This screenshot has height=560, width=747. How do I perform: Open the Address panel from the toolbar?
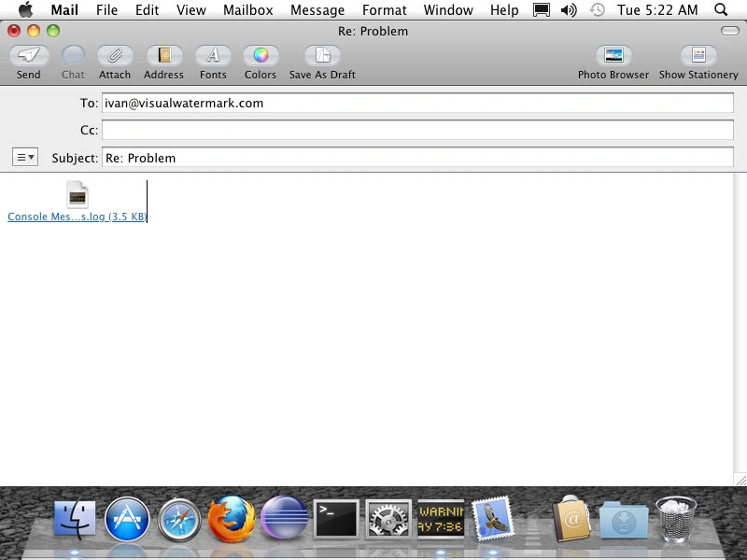coord(163,56)
